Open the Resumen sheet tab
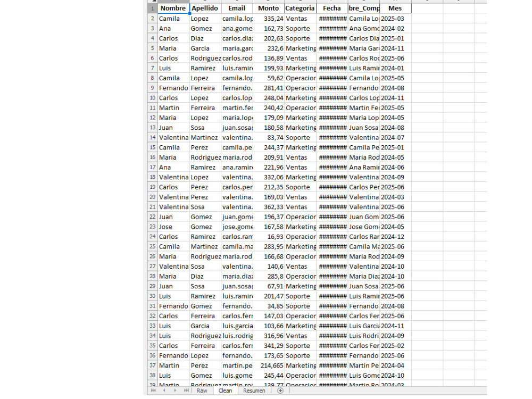The image size is (532, 399). point(254,390)
